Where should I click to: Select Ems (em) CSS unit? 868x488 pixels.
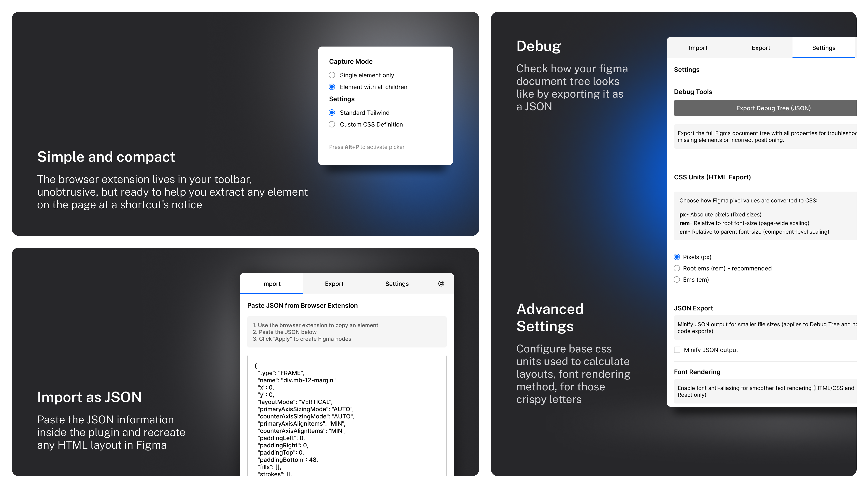point(677,279)
